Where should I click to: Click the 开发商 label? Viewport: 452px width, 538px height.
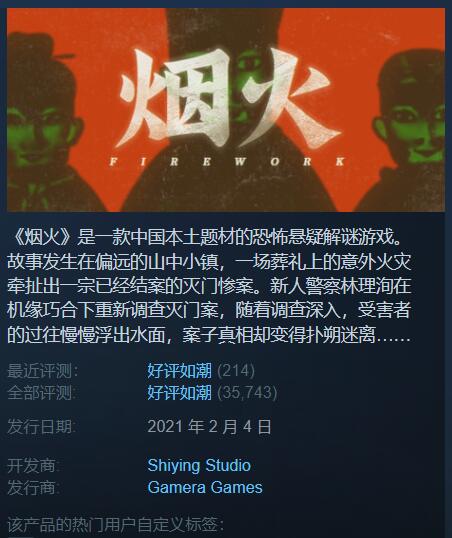(34, 466)
